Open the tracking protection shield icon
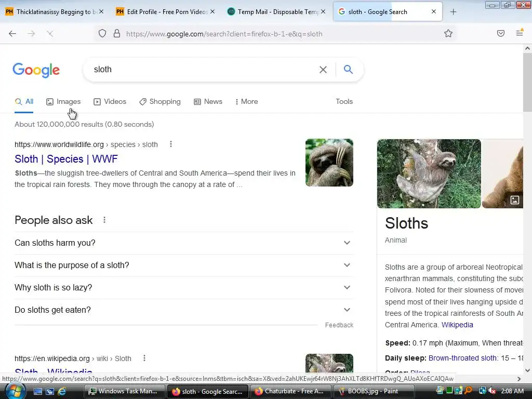This screenshot has width=532, height=399. click(x=102, y=33)
